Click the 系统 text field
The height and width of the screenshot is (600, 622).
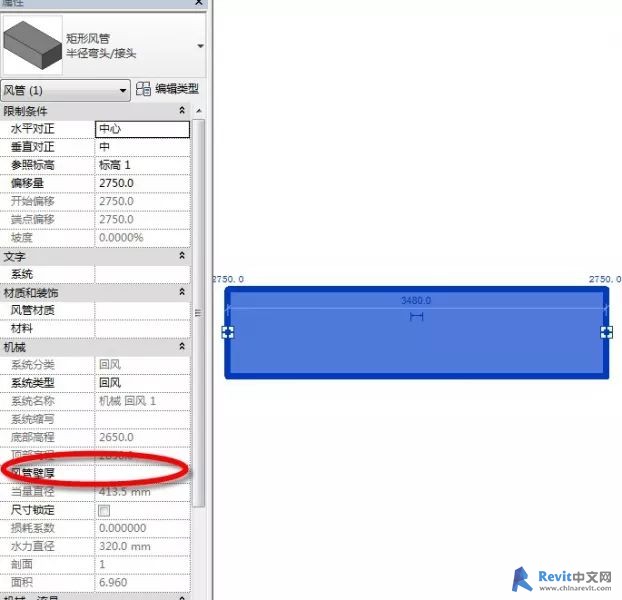[x=142, y=274]
